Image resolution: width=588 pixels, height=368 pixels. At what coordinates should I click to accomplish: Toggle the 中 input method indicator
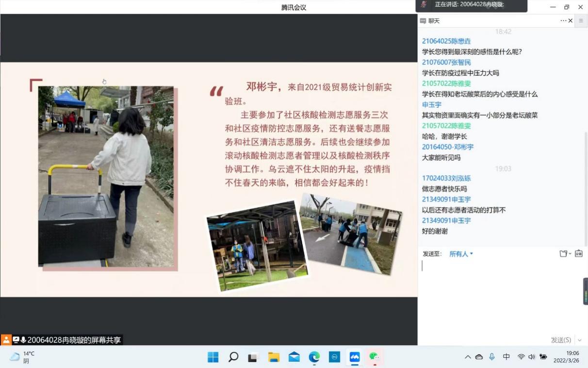pyautogui.click(x=506, y=357)
